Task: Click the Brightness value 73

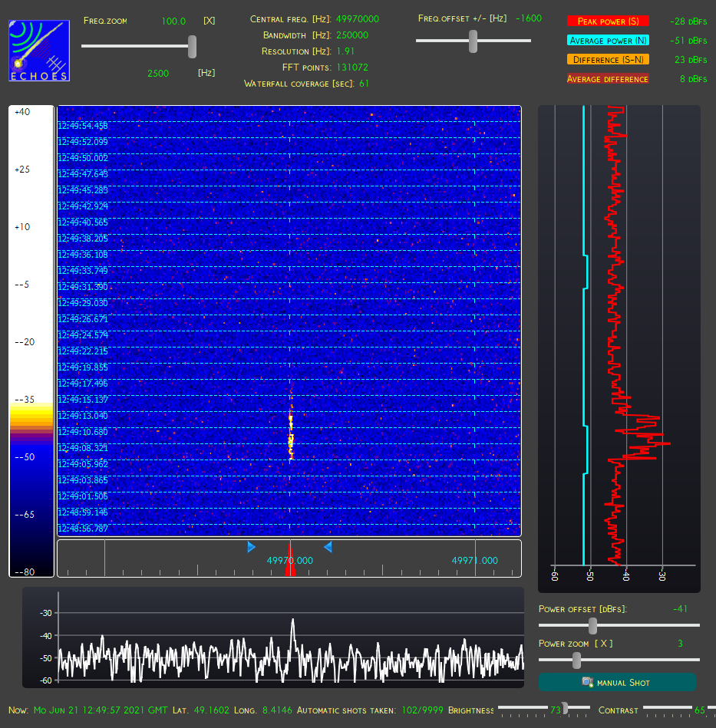Action: [556, 710]
